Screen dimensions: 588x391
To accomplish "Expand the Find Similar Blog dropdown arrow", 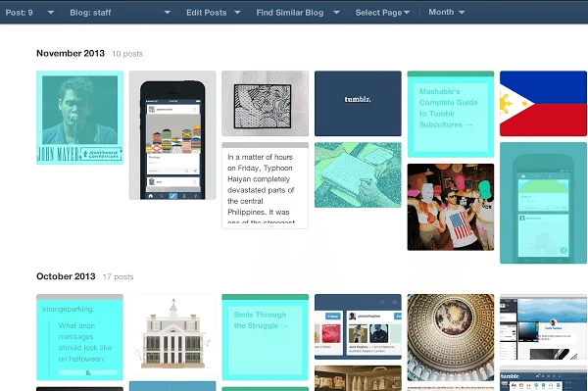I will coord(336,13).
